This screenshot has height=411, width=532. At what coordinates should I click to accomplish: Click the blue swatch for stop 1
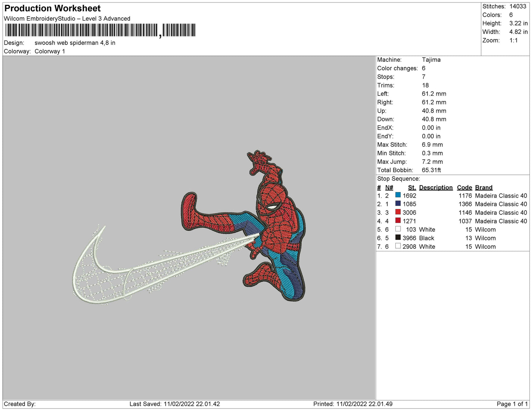398,195
